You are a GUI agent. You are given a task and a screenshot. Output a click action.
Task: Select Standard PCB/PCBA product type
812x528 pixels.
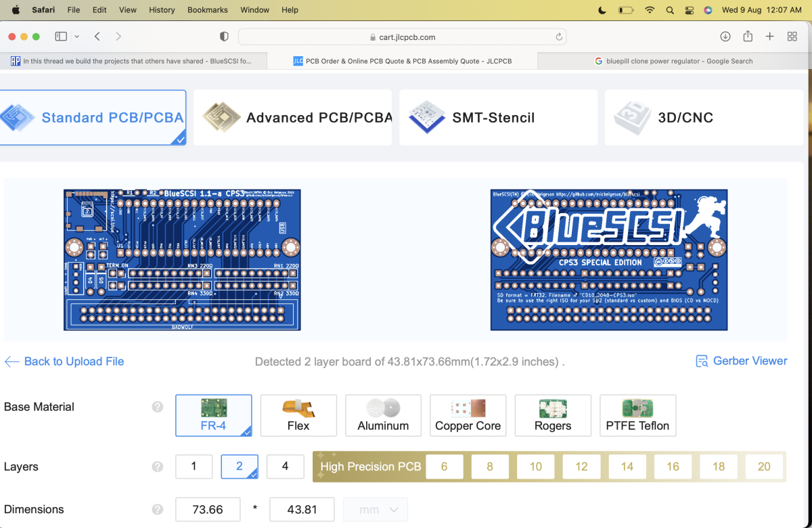pos(93,118)
